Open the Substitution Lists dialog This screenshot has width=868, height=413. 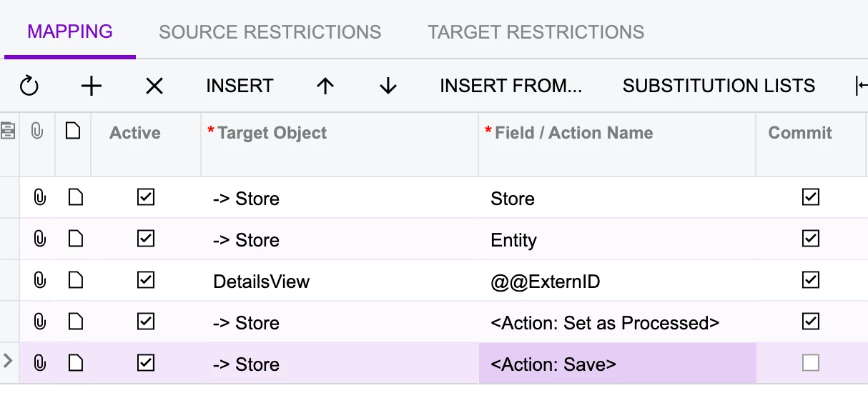[719, 86]
